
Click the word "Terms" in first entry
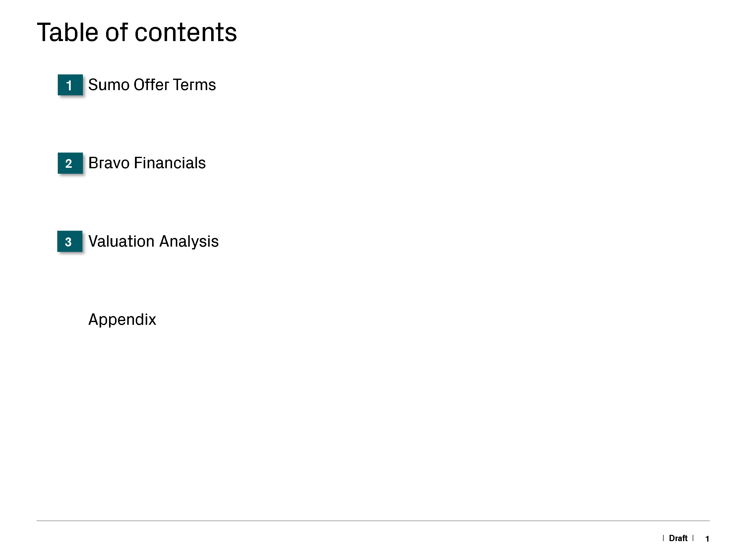point(194,85)
